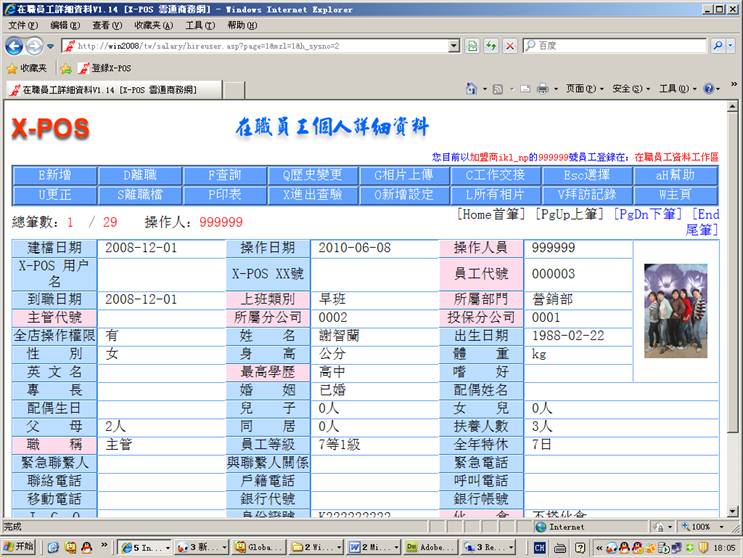Click the Windows 开始 start button

click(x=19, y=547)
